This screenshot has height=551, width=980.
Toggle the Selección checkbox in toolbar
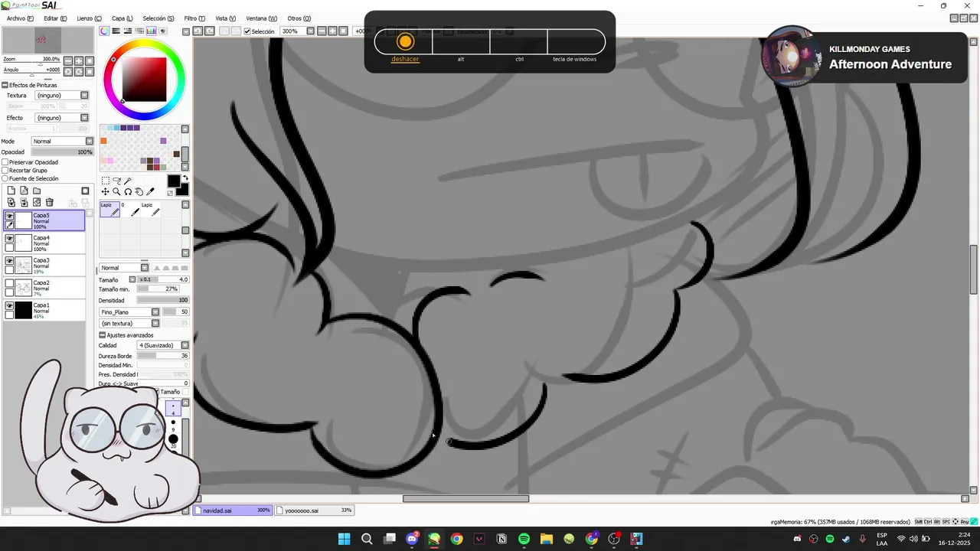pos(247,31)
